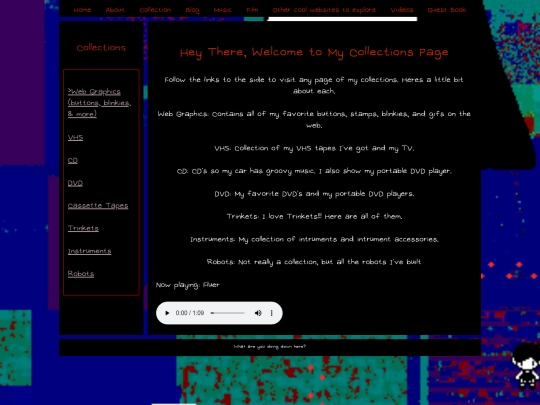
Task: Click the 'What are you doing down here?' footer text
Action: coord(270,347)
